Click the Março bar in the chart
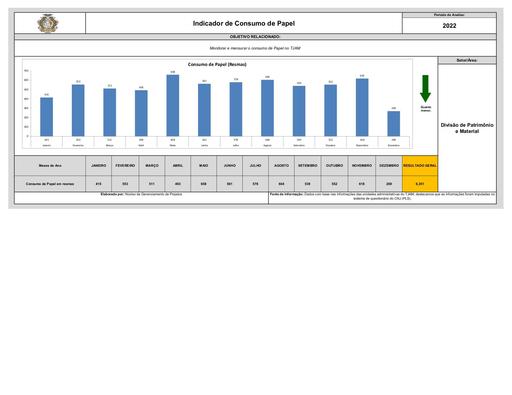Screen dimensions: 512x395 pyautogui.click(x=110, y=112)
